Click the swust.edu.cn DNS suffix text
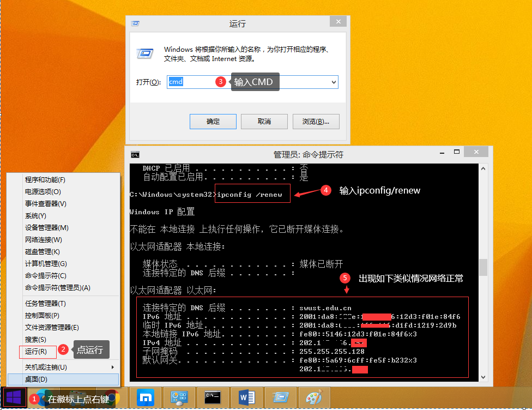Viewport: 532px width, 410px height. [325, 308]
